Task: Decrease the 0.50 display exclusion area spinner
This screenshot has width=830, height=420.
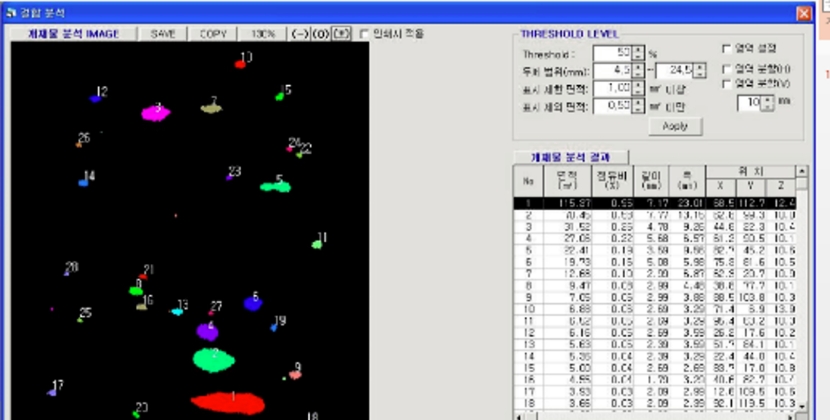Action: pos(638,110)
